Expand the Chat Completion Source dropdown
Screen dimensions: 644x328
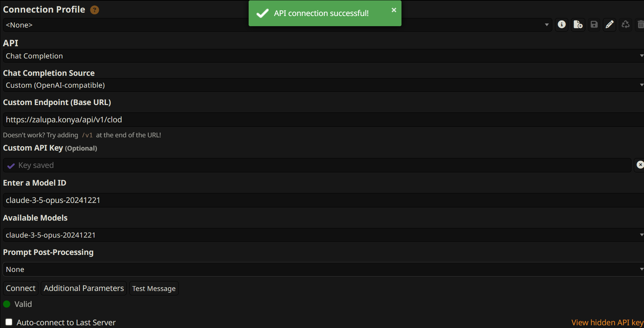(323, 85)
